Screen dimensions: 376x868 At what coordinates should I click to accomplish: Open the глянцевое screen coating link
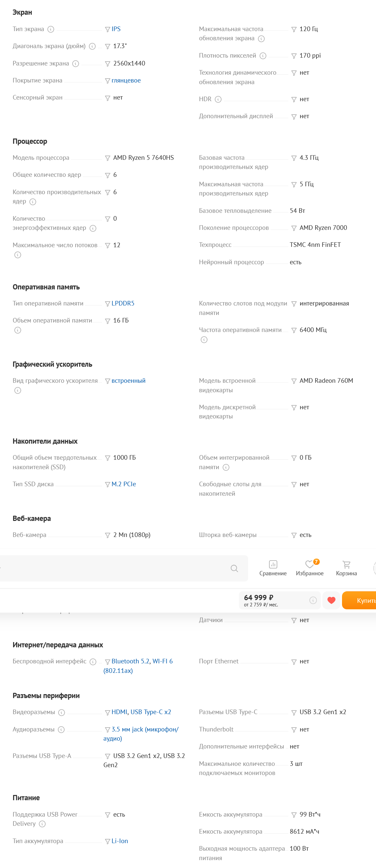[x=126, y=81]
